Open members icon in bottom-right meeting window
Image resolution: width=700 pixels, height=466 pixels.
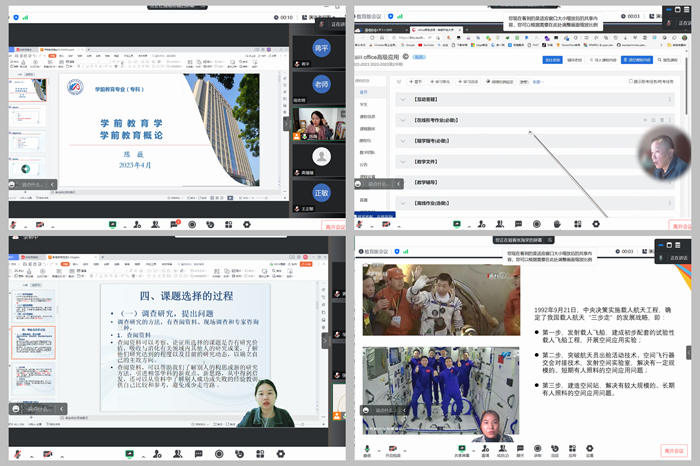coord(503,449)
